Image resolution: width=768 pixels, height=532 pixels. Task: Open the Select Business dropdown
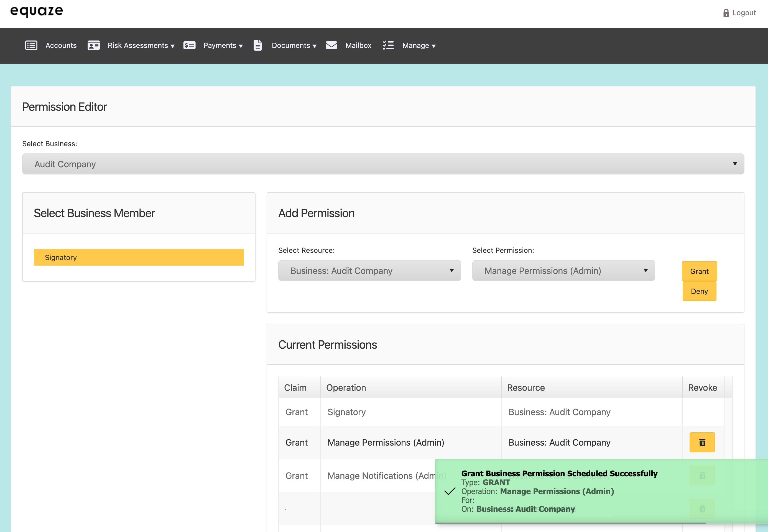coord(383,164)
